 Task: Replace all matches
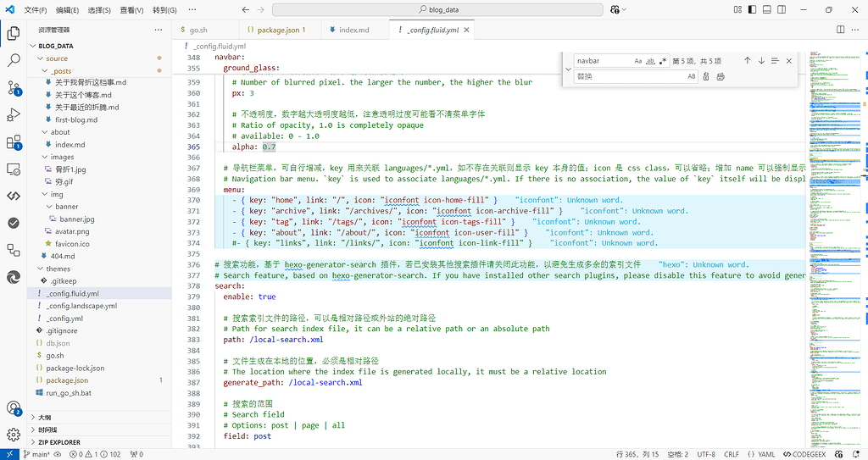point(721,76)
